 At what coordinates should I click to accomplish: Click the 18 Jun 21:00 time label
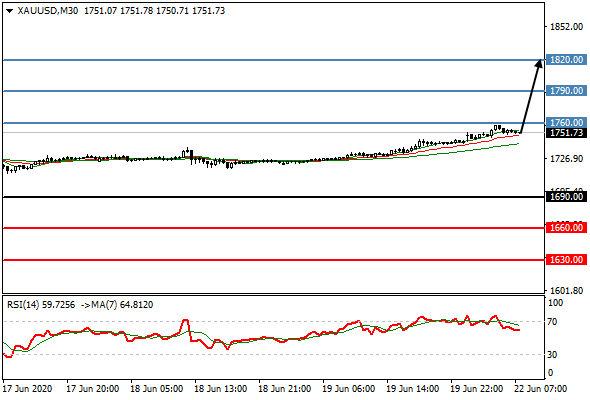[284, 388]
